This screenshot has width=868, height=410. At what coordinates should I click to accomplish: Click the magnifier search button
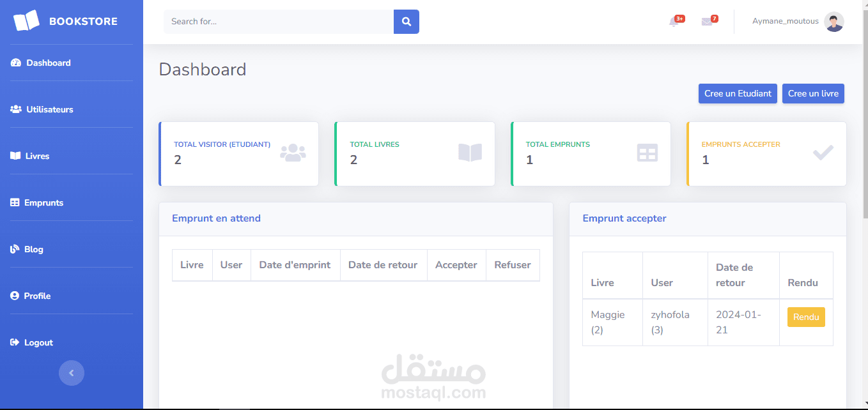[407, 22]
